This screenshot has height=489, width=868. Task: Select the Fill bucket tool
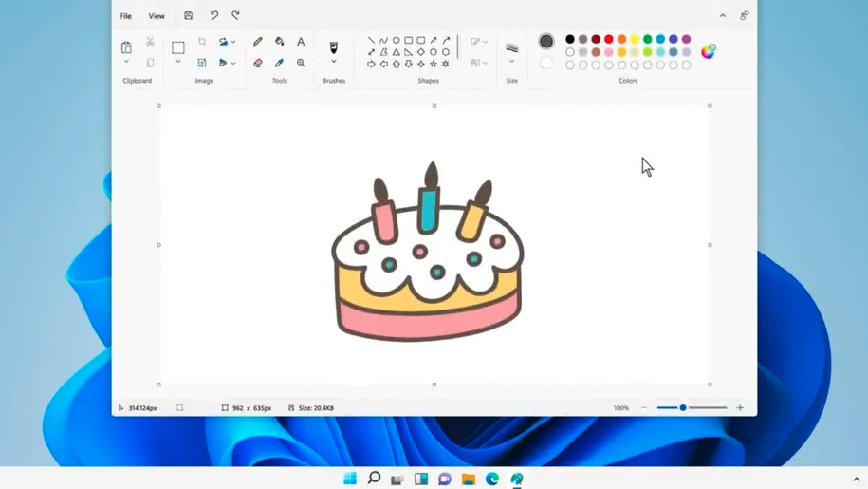(280, 42)
